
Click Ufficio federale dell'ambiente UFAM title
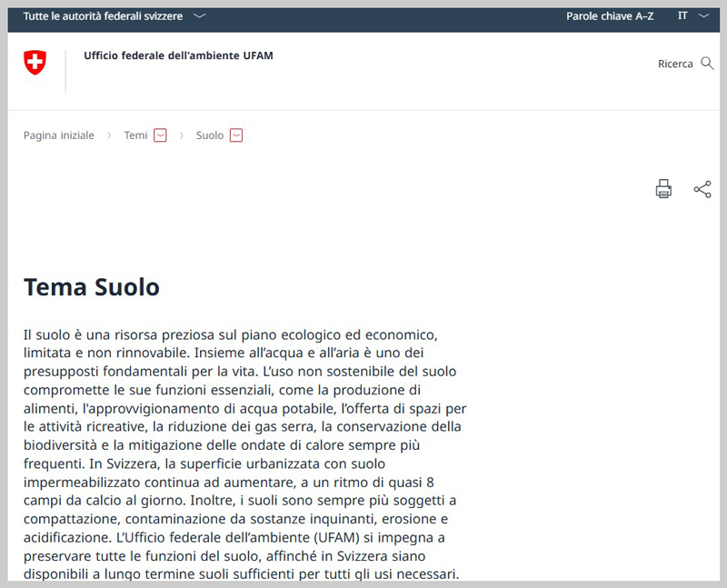coord(178,55)
